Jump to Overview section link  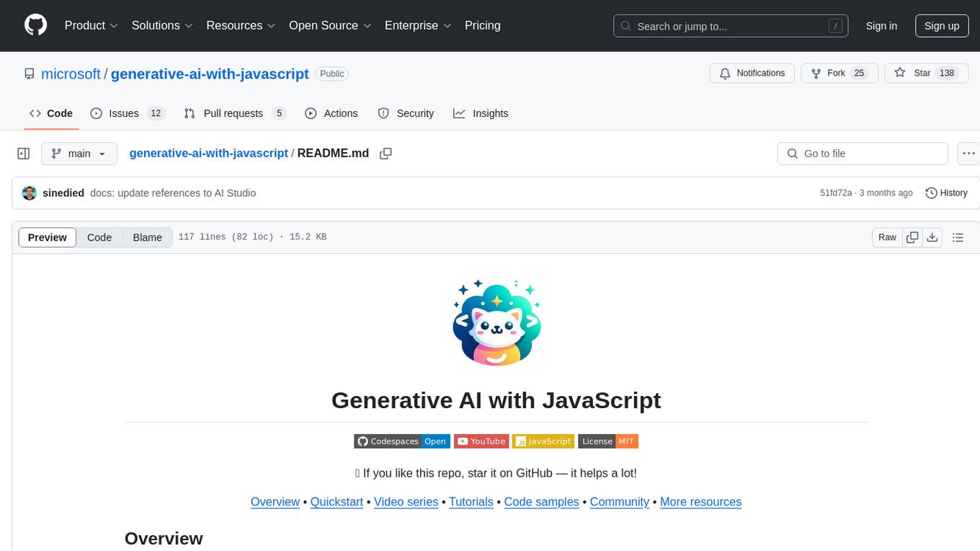pos(275,502)
